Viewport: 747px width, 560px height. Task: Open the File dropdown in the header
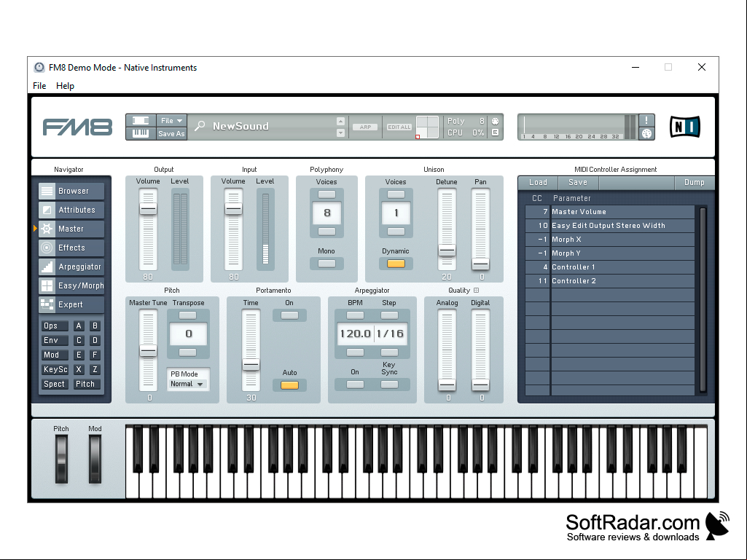pos(171,120)
